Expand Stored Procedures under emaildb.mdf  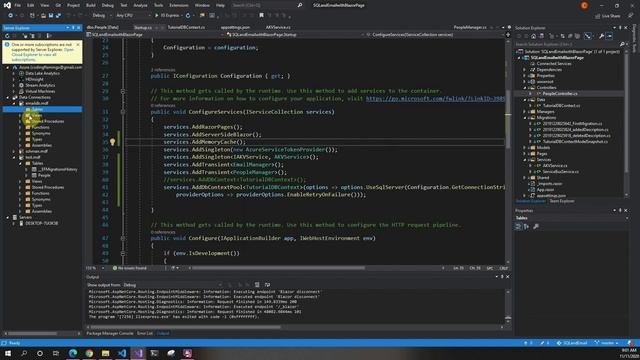pyautogui.click(x=20, y=121)
